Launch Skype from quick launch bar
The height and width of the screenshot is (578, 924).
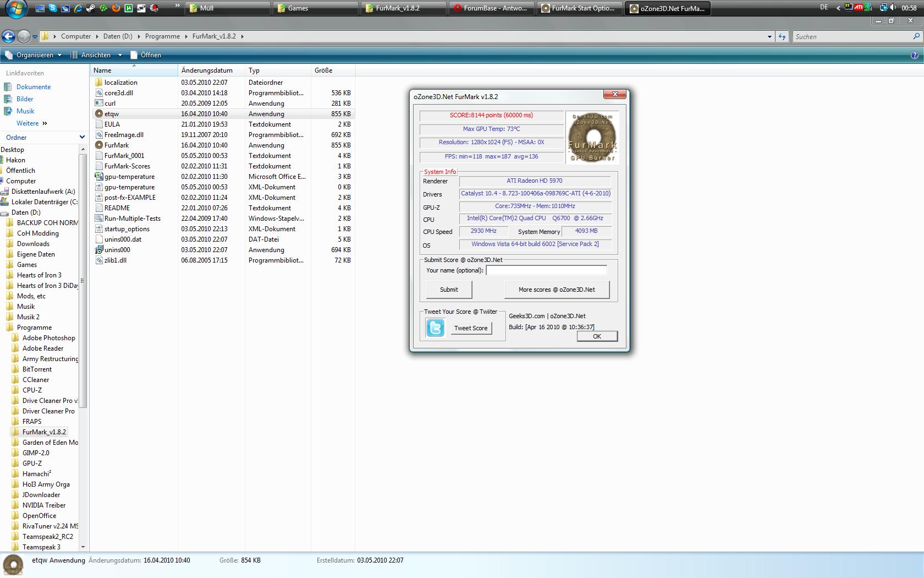click(53, 8)
